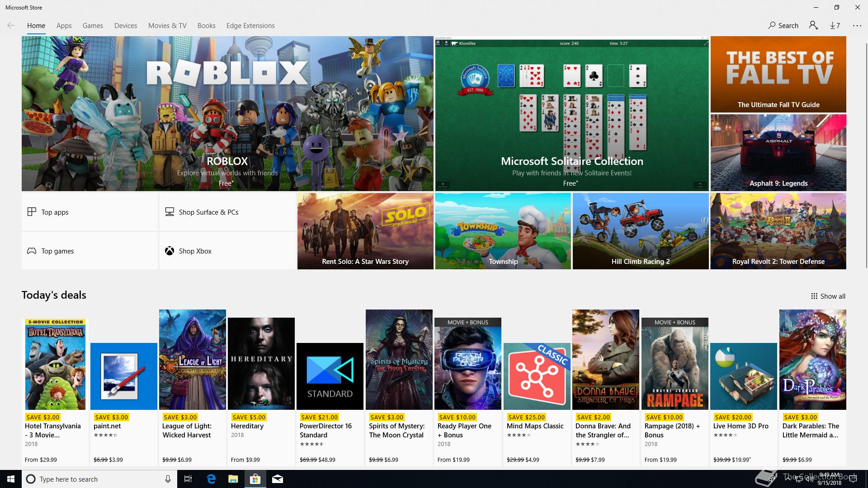Switch to the Games tab

(x=93, y=25)
